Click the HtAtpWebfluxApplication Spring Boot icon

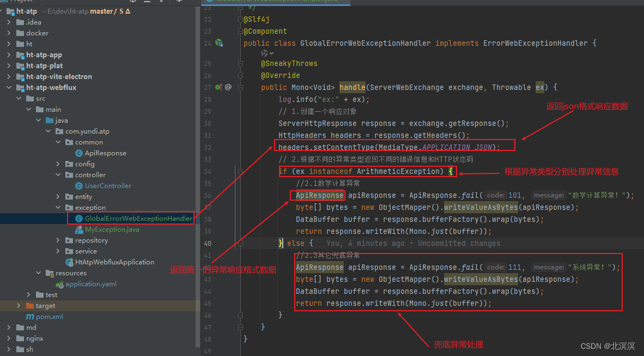click(x=69, y=262)
